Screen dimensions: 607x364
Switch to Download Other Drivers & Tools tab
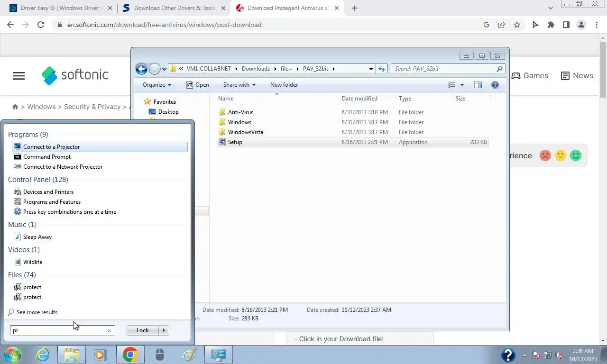[174, 8]
